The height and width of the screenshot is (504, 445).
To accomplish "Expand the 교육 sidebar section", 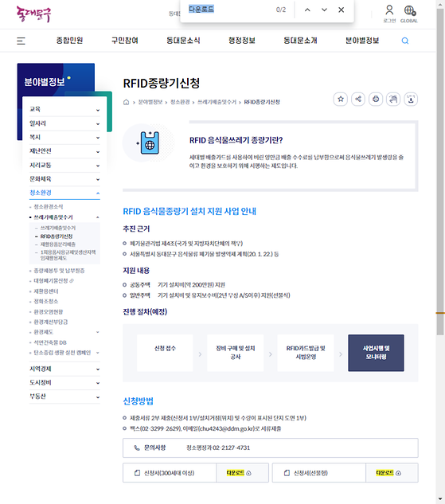I will 64,109.
